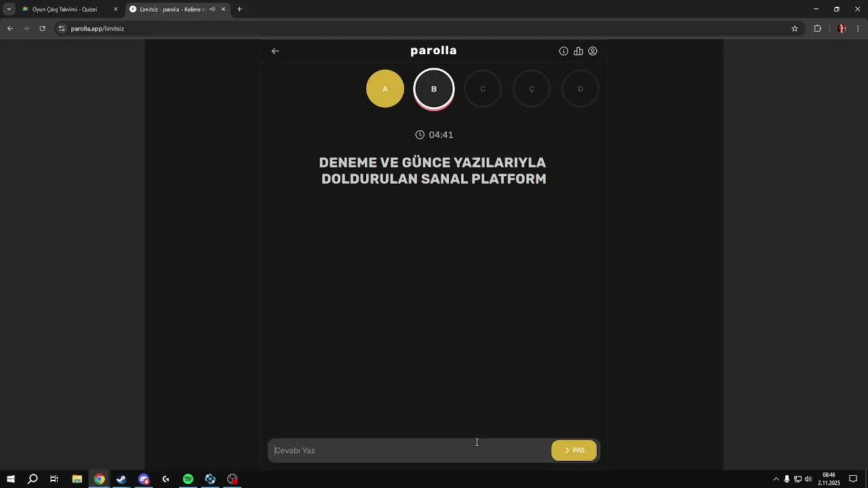Show hidden system tray icons
868x488 pixels.
pos(776,479)
